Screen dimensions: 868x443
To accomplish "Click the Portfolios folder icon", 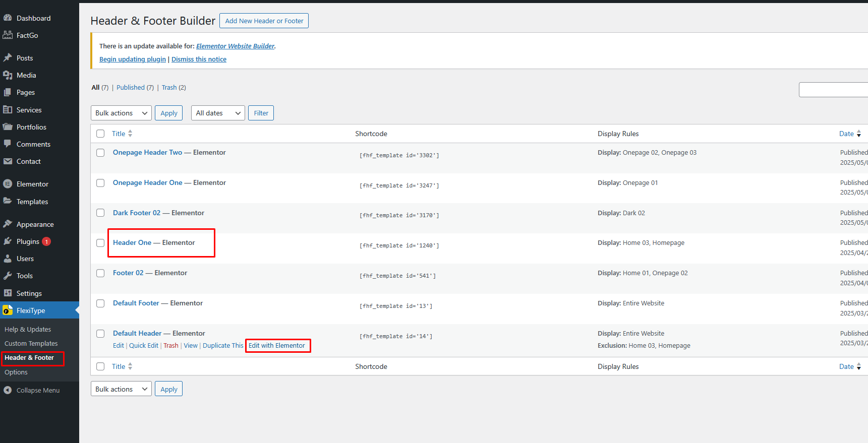I will click(8, 126).
